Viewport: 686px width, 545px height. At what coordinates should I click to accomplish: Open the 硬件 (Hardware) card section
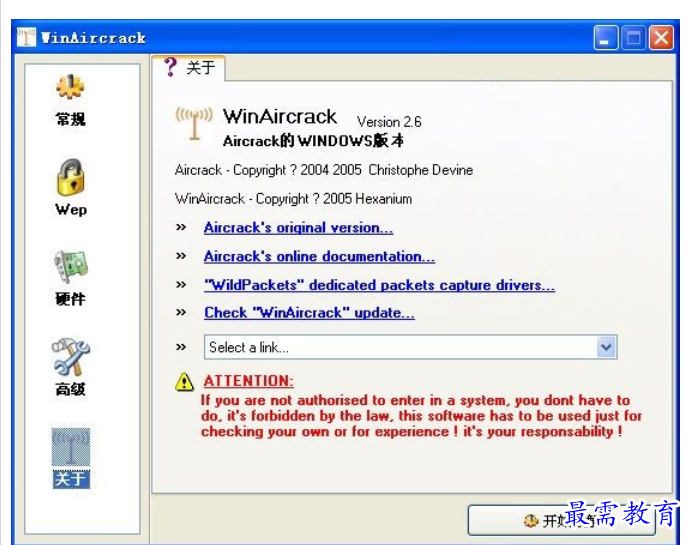pyautogui.click(x=70, y=278)
